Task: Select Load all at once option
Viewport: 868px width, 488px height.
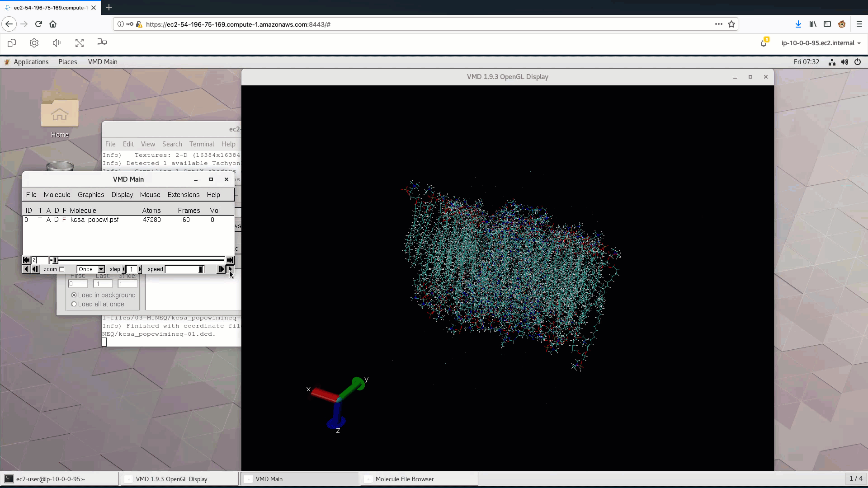Action: point(74,304)
